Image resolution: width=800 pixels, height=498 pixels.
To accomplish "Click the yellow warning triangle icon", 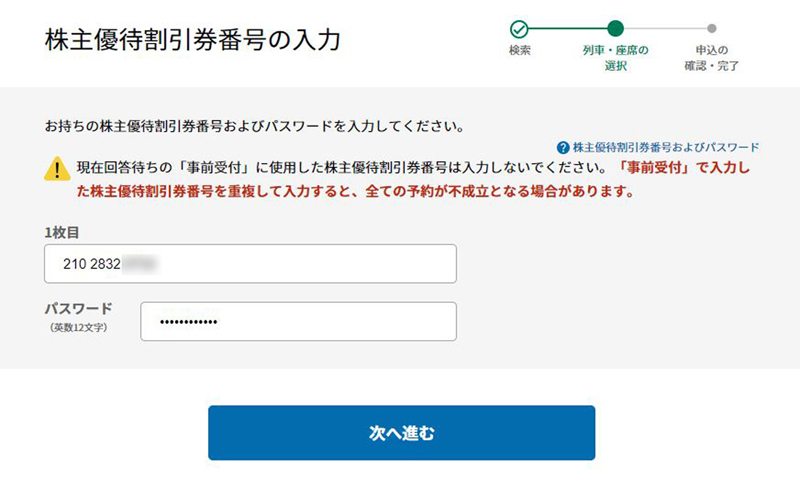I will (57, 168).
